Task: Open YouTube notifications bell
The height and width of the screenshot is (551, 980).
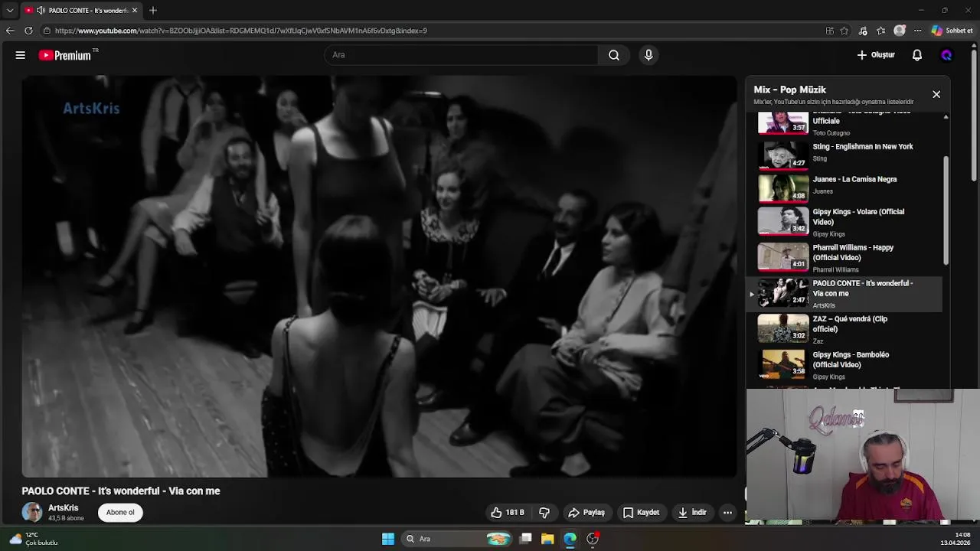Action: click(917, 55)
